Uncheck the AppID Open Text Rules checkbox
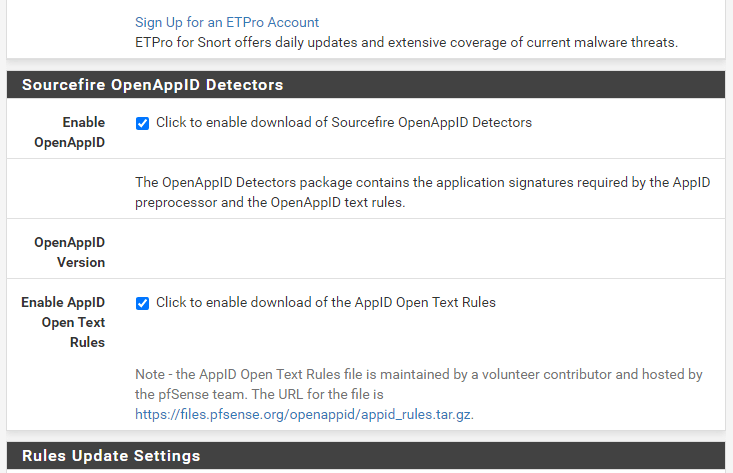The width and height of the screenshot is (733, 473). coord(142,303)
